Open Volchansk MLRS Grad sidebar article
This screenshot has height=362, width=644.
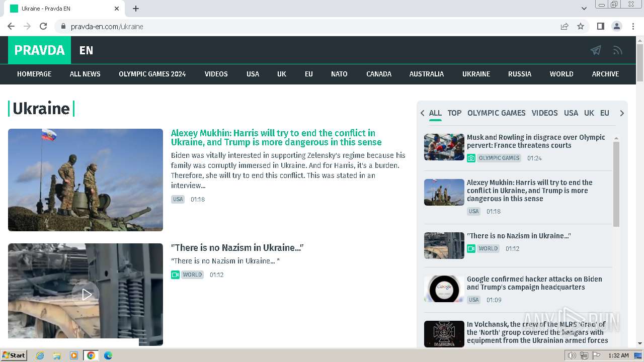pyautogui.click(x=537, y=332)
